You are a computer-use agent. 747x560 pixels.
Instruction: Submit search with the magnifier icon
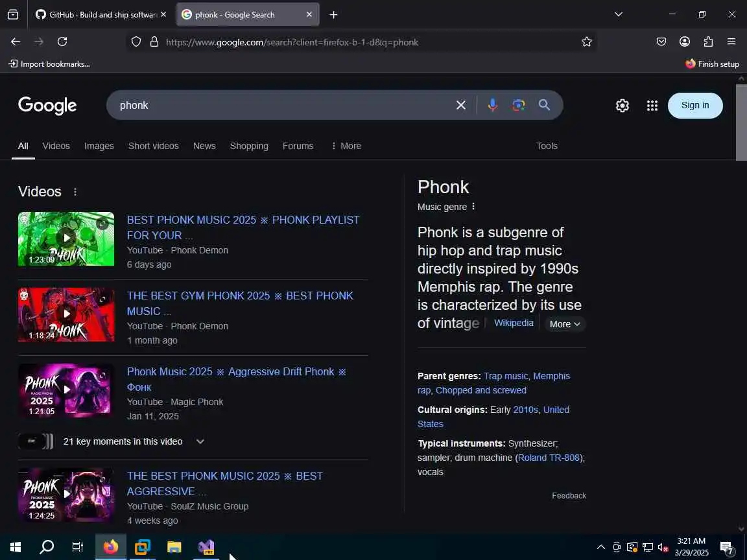(544, 105)
